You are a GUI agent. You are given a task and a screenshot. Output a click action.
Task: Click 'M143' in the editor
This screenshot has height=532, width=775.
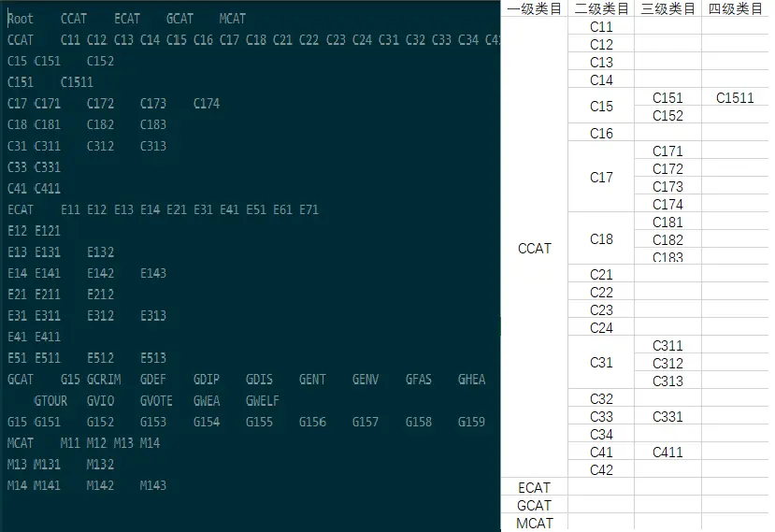(x=153, y=485)
